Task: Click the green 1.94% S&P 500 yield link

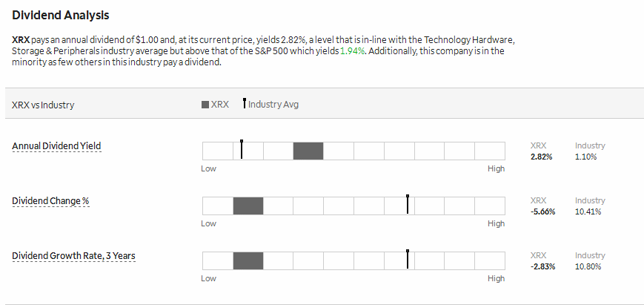Action: click(x=353, y=51)
